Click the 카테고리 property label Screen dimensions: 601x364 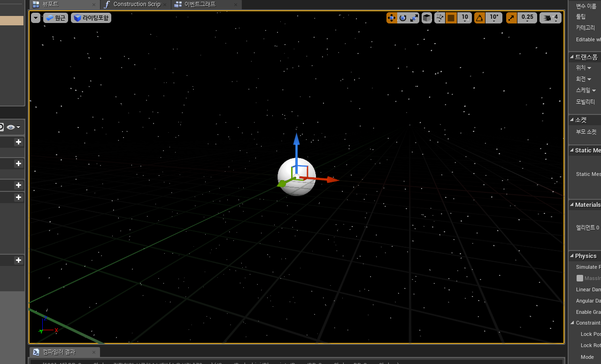586,28
